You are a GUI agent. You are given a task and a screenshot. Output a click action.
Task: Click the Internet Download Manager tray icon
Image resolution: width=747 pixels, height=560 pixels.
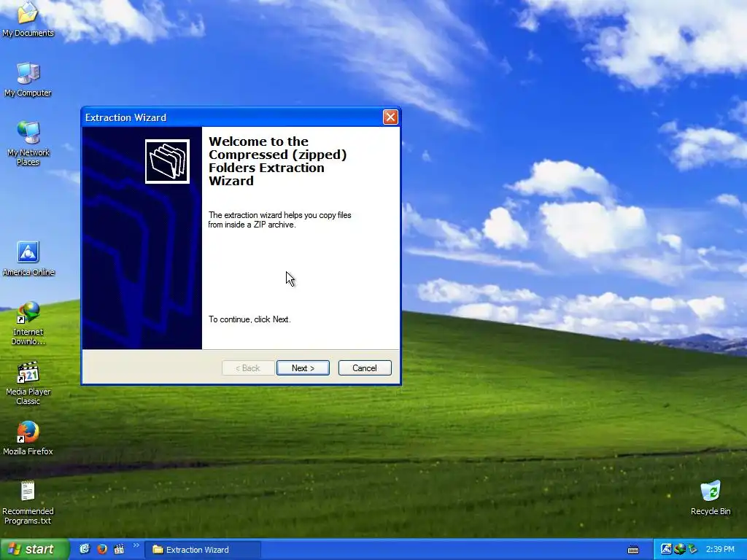(x=679, y=549)
